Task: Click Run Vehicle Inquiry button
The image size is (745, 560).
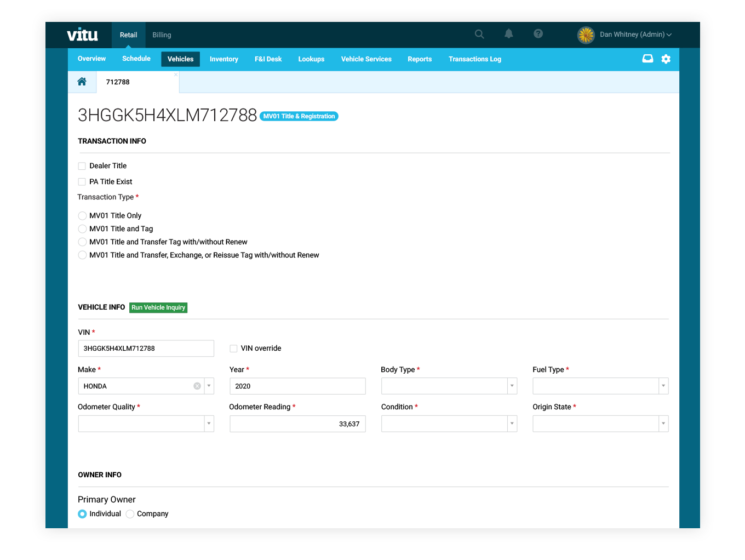Action: (158, 308)
